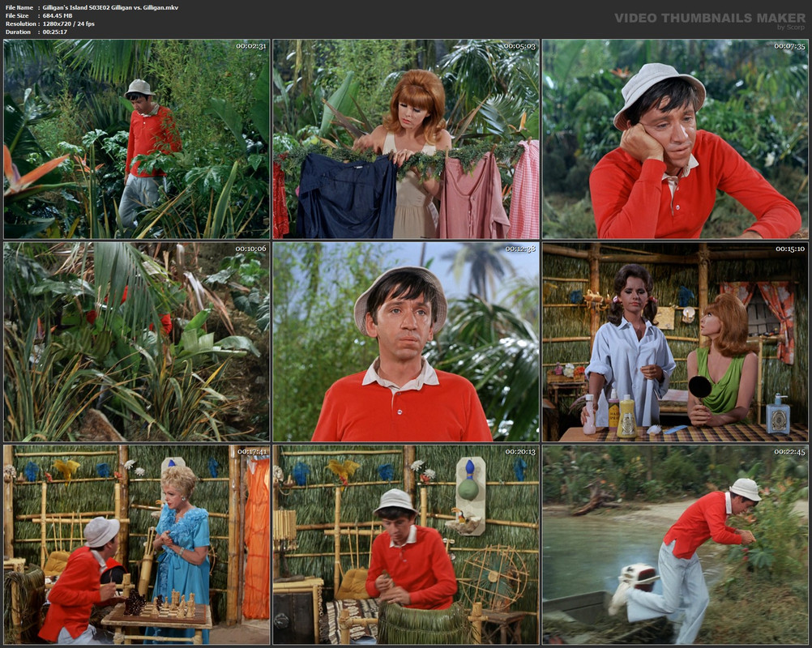Select the thumbnail stamped 00:17:41

137,544
